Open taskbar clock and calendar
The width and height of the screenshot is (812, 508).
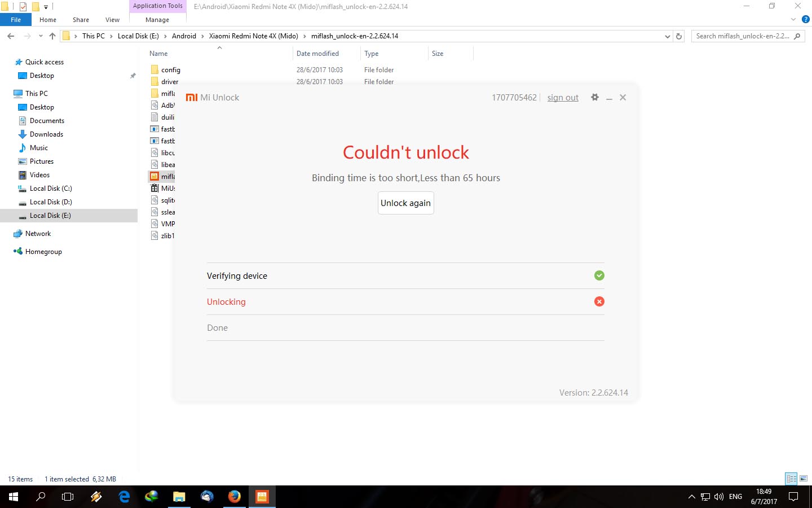click(764, 497)
